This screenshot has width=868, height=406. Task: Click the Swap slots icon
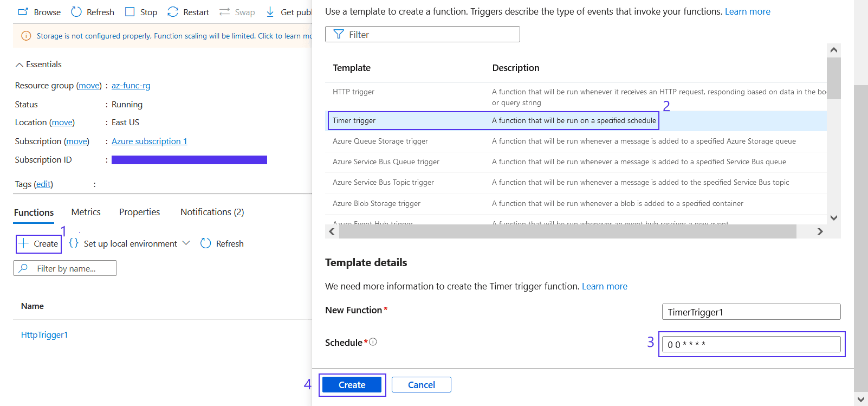[x=224, y=12]
